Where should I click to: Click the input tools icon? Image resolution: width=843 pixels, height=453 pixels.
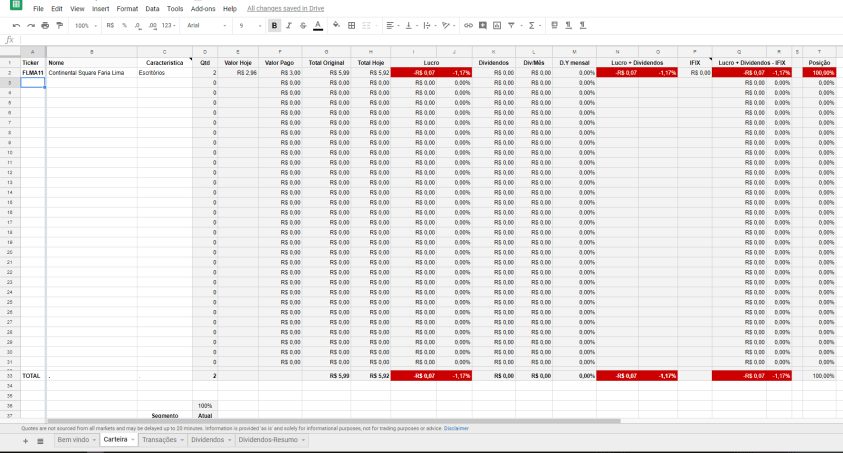(554, 25)
